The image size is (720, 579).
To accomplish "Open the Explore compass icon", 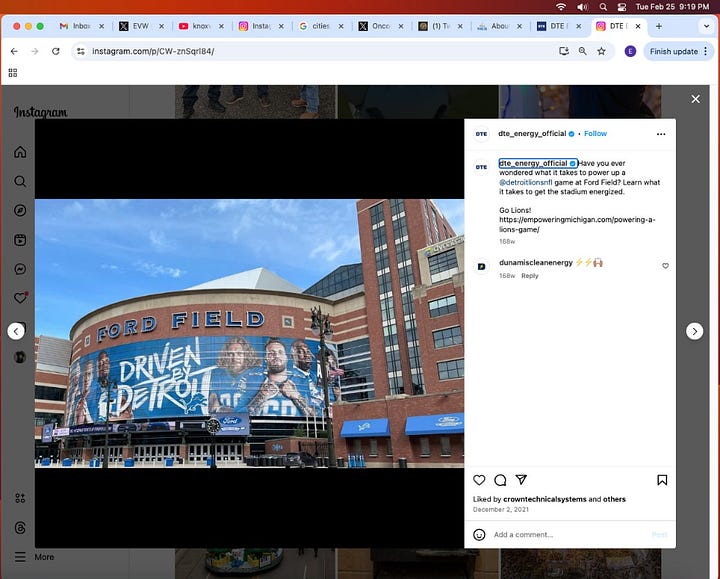I will [20, 210].
